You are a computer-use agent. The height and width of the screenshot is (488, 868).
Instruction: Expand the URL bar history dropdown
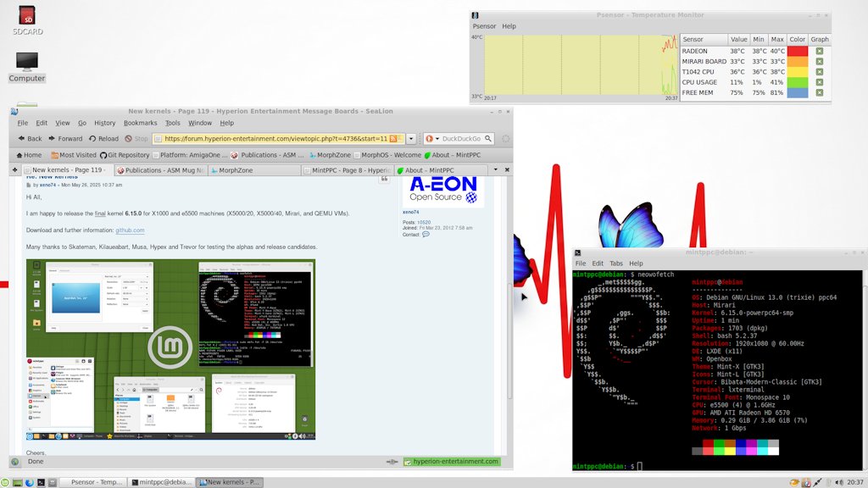click(411, 139)
